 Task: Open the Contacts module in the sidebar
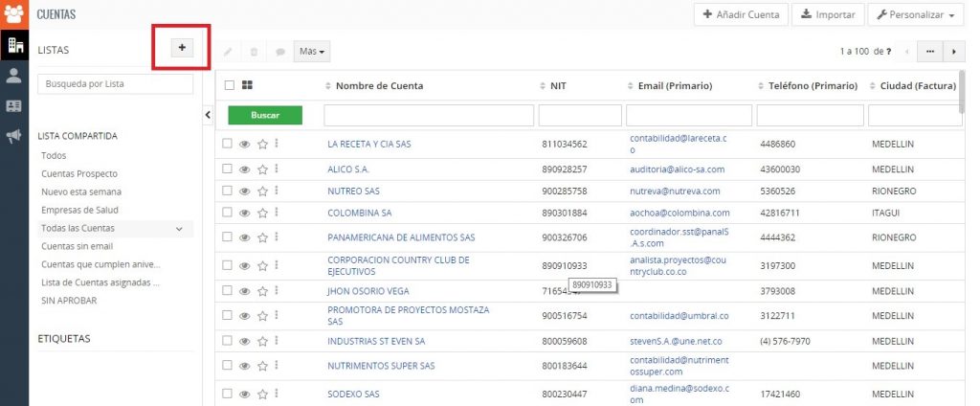click(14, 76)
